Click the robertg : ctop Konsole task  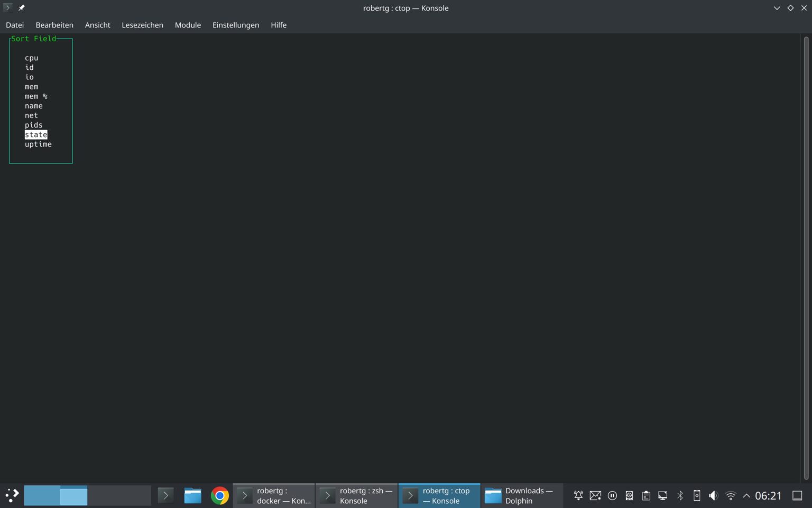tap(440, 496)
